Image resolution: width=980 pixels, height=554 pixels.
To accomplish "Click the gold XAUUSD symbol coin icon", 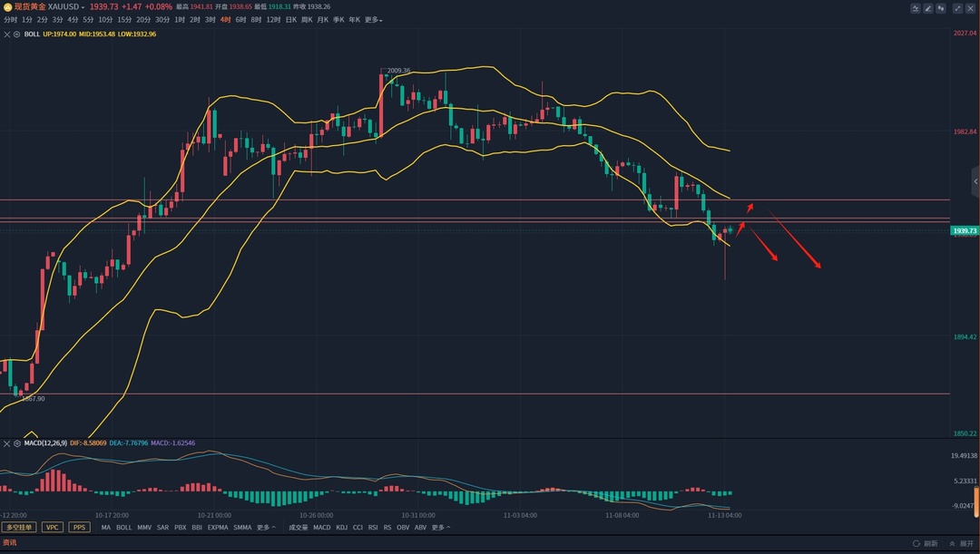I will [7, 7].
